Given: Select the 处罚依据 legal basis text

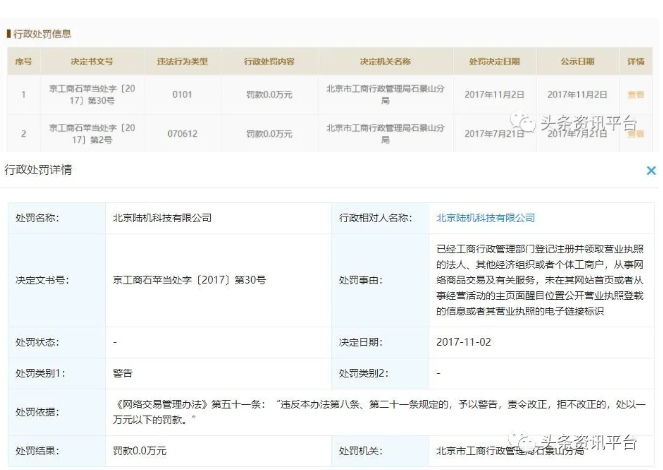Looking at the screenshot, I should [x=379, y=412].
